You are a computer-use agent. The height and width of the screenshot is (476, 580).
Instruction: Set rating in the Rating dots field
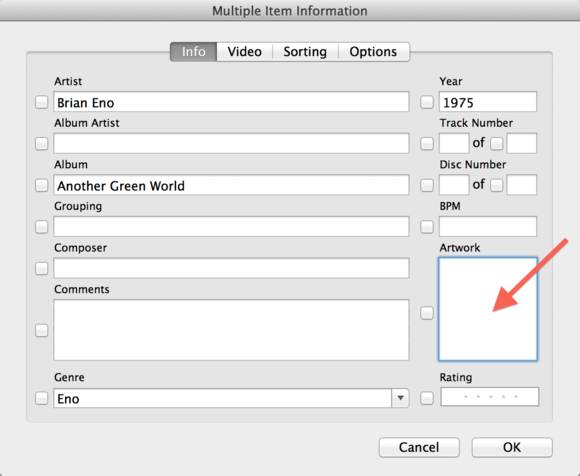[x=490, y=397]
